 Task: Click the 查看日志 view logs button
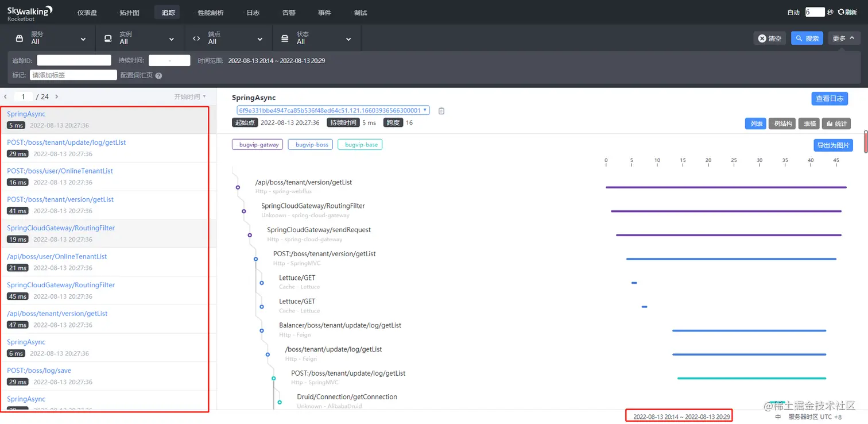click(x=830, y=99)
